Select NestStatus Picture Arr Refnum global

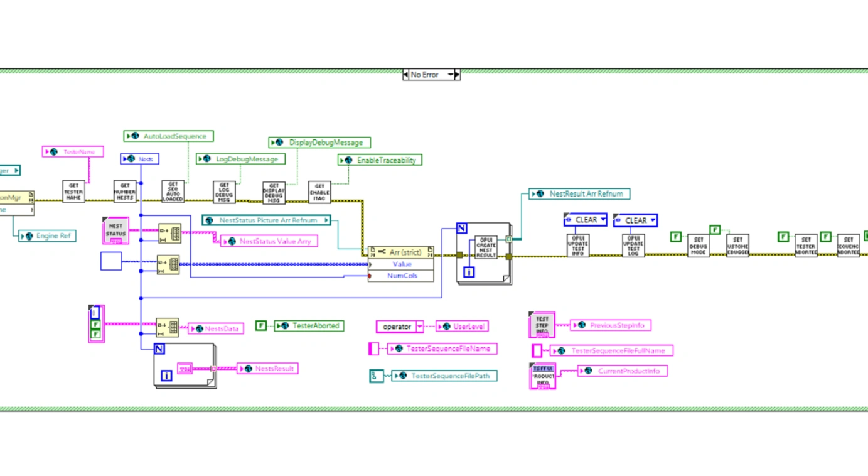pos(266,220)
